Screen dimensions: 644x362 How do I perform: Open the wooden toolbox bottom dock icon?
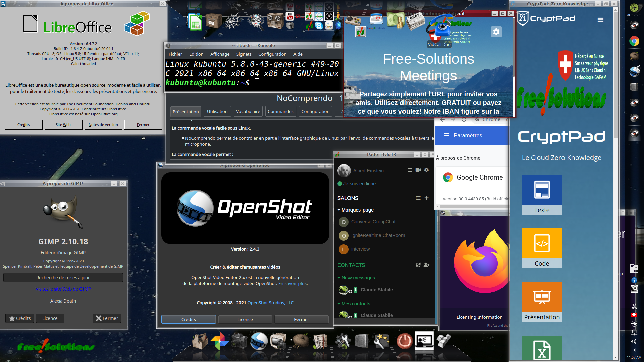pyautogui.click(x=200, y=341)
